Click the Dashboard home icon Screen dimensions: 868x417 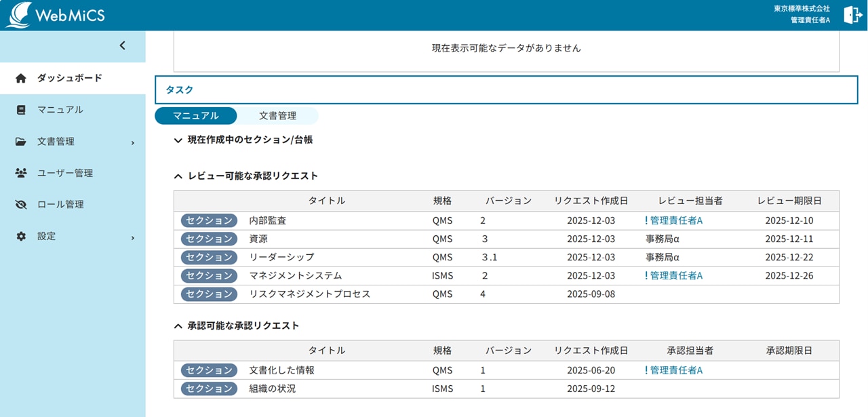click(x=21, y=78)
